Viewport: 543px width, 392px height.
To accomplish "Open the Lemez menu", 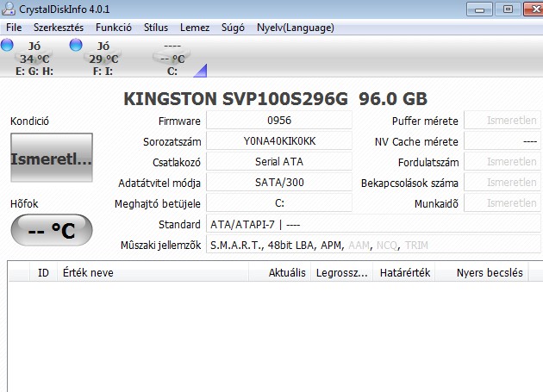I will (x=195, y=28).
